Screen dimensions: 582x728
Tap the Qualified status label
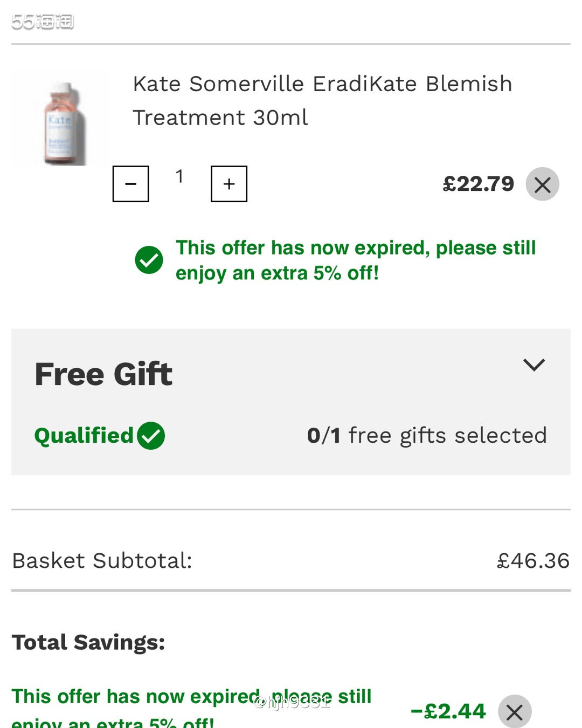[84, 436]
